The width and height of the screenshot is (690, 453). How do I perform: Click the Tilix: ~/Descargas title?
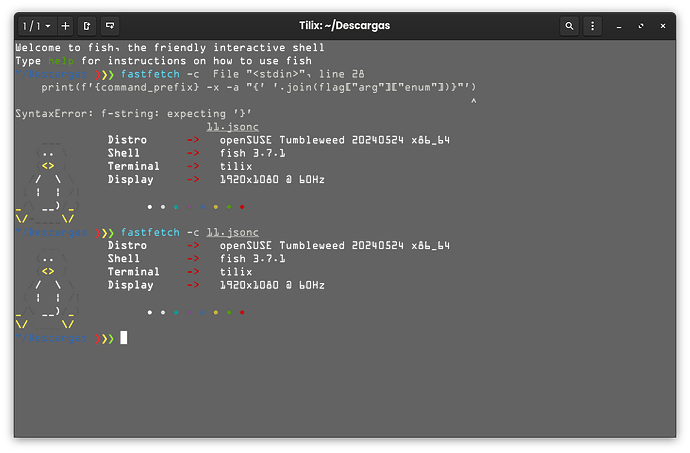(x=345, y=26)
